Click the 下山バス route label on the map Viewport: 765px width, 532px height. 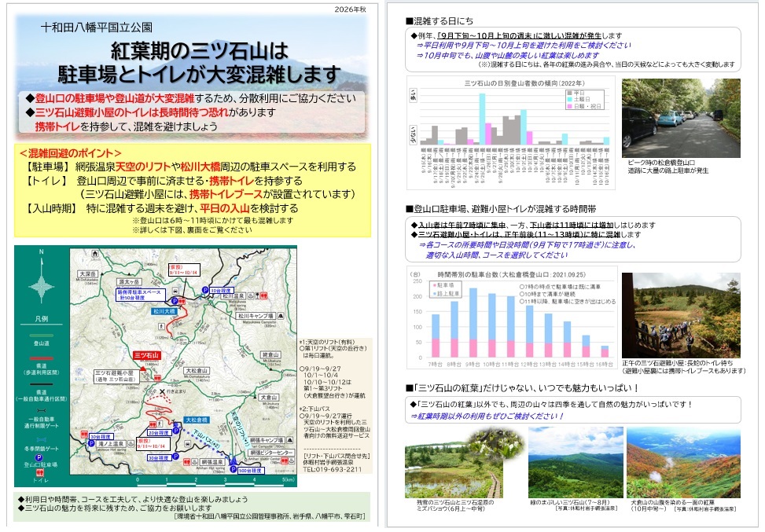click(207, 438)
